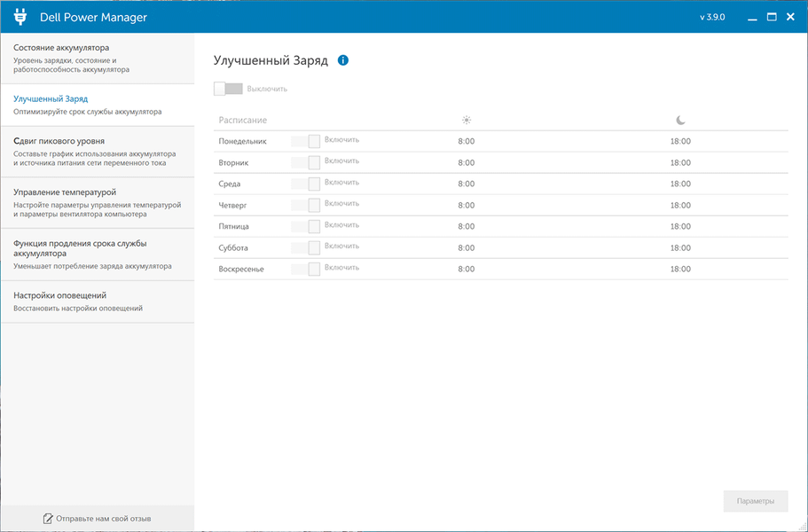Open Функция продления срока службы аккумулятора
This screenshot has height=532, width=808.
point(98,254)
